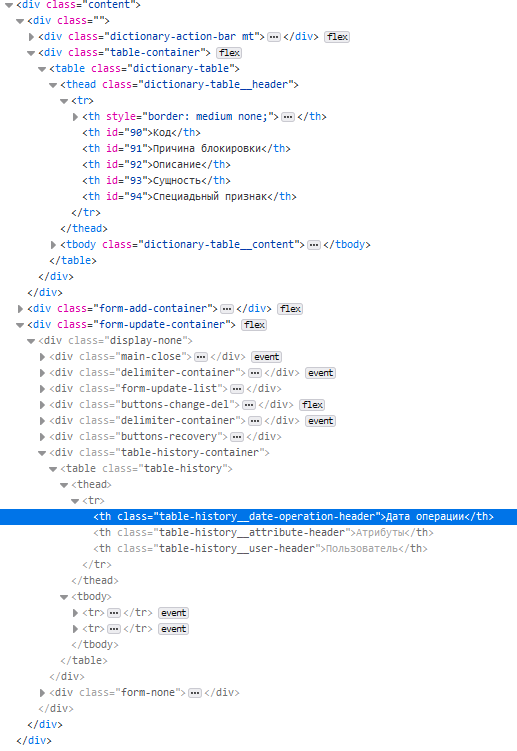This screenshot has width=517, height=751.
Task: Click ellipsis icon in main-close row
Action: click(x=201, y=357)
